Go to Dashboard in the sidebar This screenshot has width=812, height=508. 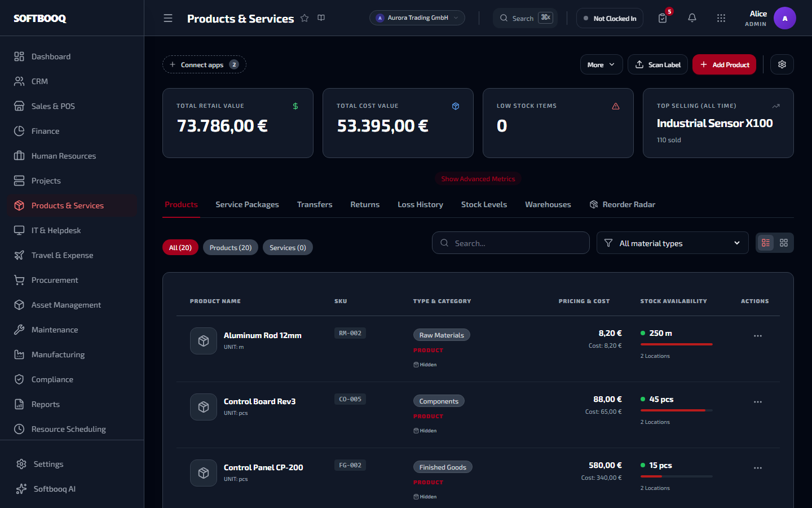72,56
